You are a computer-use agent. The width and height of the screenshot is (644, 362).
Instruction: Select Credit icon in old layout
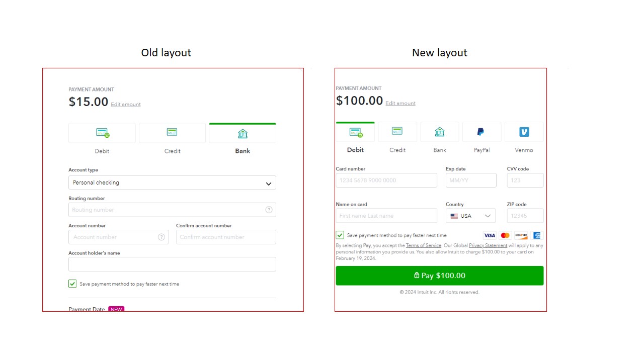172,133
